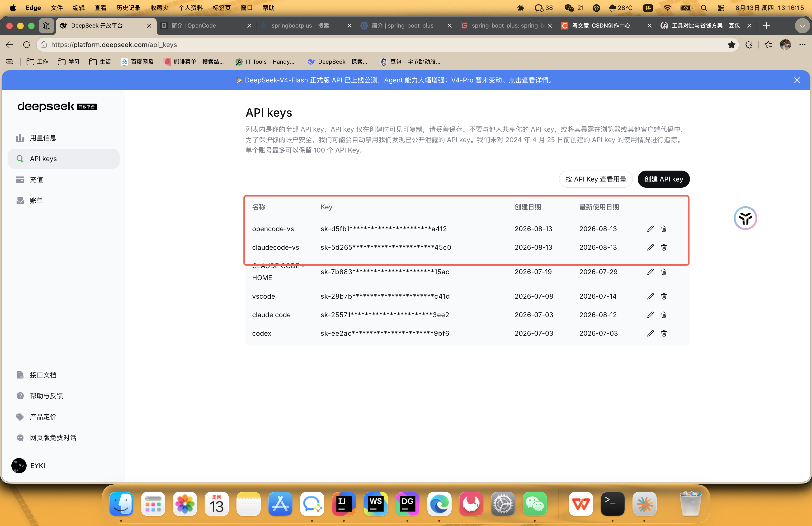
Task: Bookmark this page with the star icon
Action: 731,45
